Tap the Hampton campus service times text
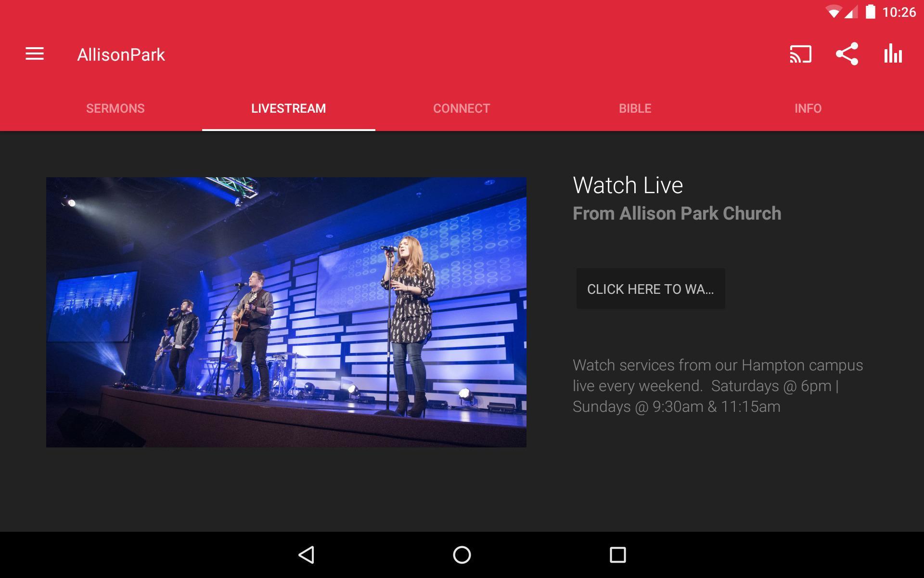Screen dimensions: 924x578 pos(718,386)
